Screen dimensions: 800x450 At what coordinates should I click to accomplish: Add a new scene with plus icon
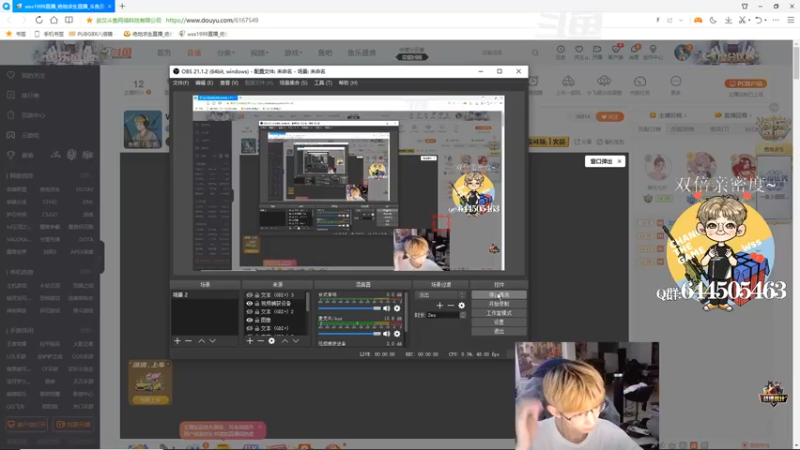click(177, 340)
